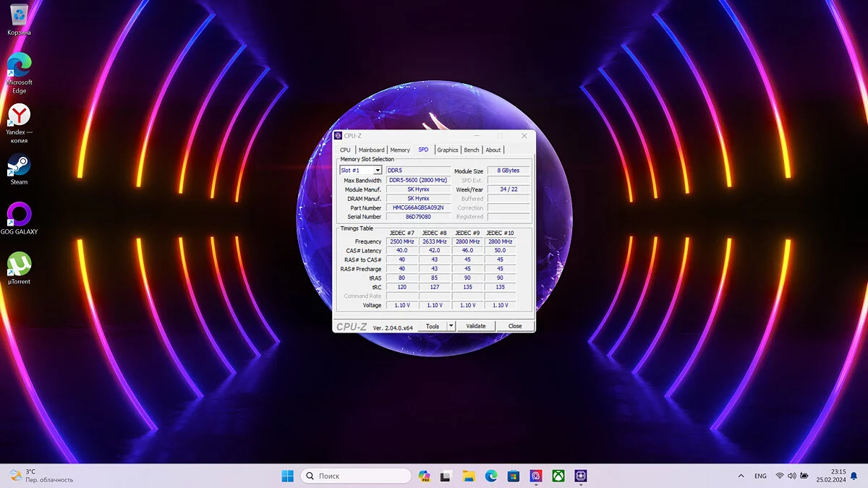868x488 pixels.
Task: Click the Tools button in CPU-Z
Action: [433, 326]
